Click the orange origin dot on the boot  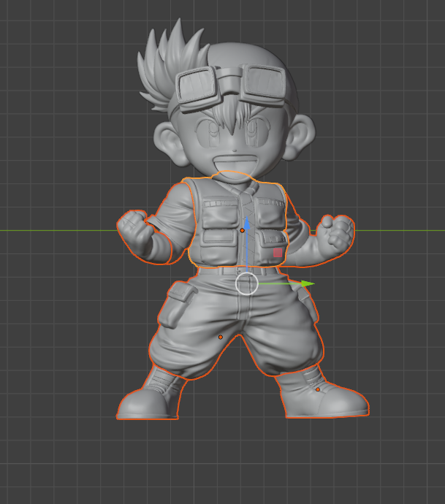318,389
